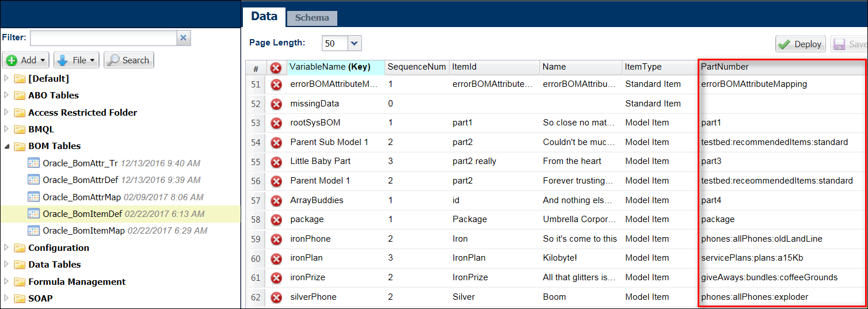Open the Page Length dropdown
The height and width of the screenshot is (309, 868).
pos(354,43)
